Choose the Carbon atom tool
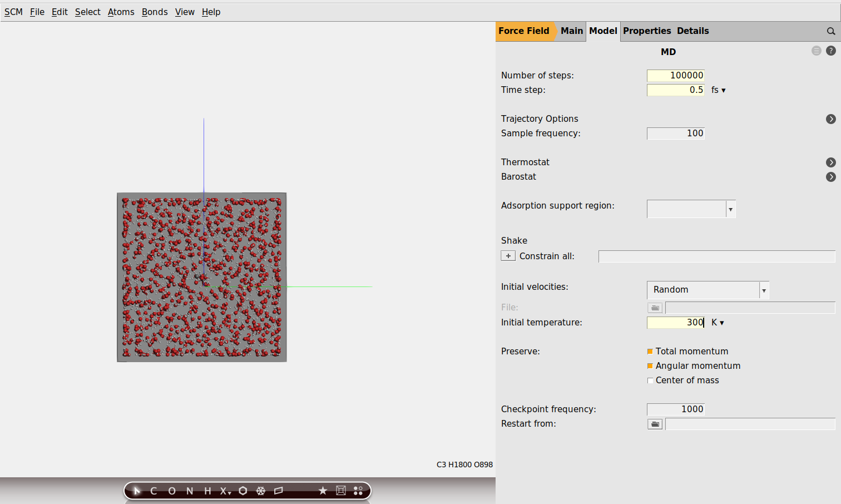841x504 pixels. [x=154, y=491]
